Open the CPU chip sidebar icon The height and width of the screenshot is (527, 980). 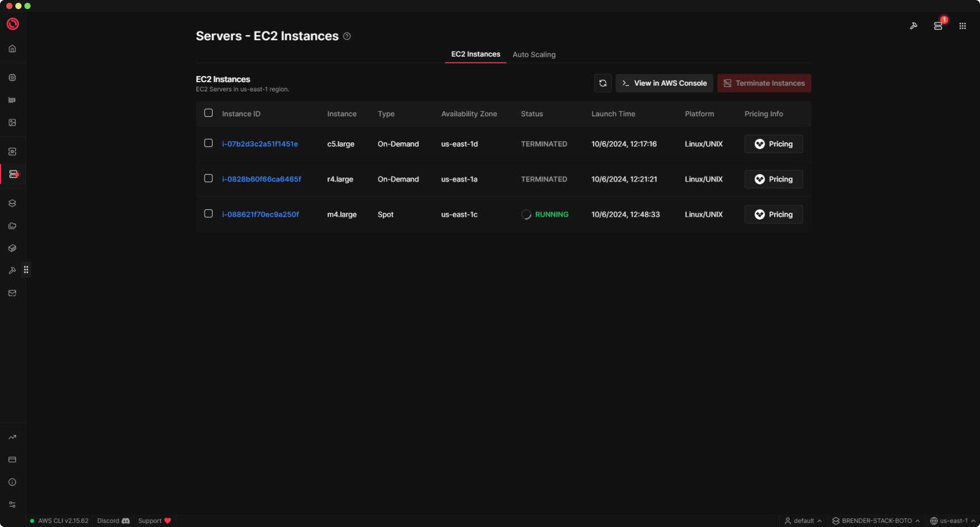(x=12, y=78)
